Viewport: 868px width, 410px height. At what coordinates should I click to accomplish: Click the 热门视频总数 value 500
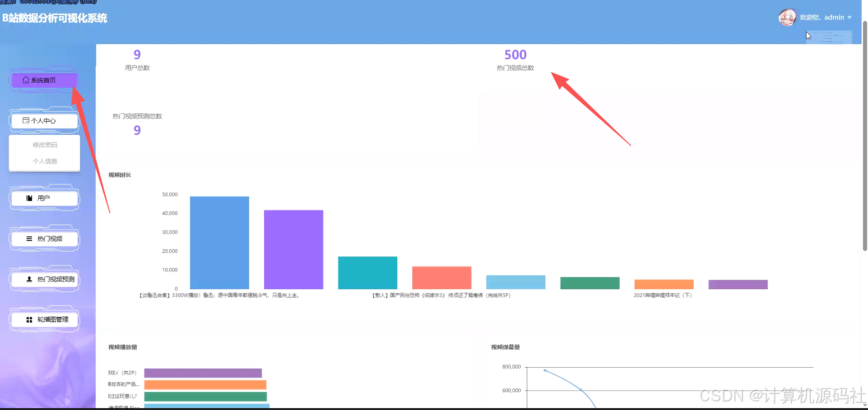[x=515, y=55]
